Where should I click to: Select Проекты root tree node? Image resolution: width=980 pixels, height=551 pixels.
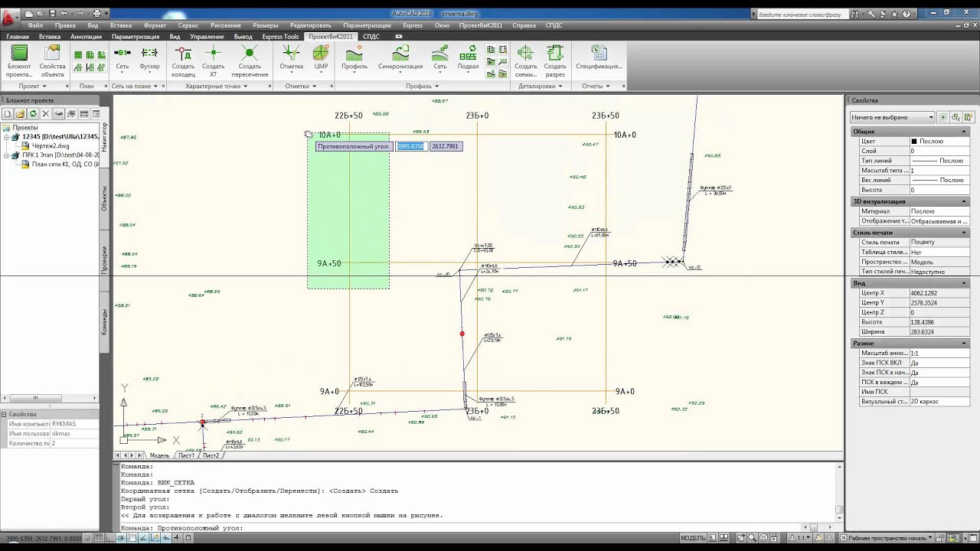click(24, 127)
